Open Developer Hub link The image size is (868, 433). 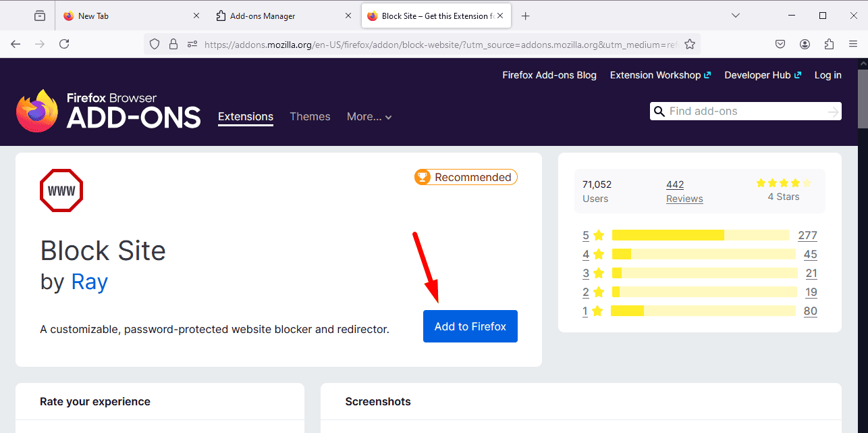pos(763,75)
